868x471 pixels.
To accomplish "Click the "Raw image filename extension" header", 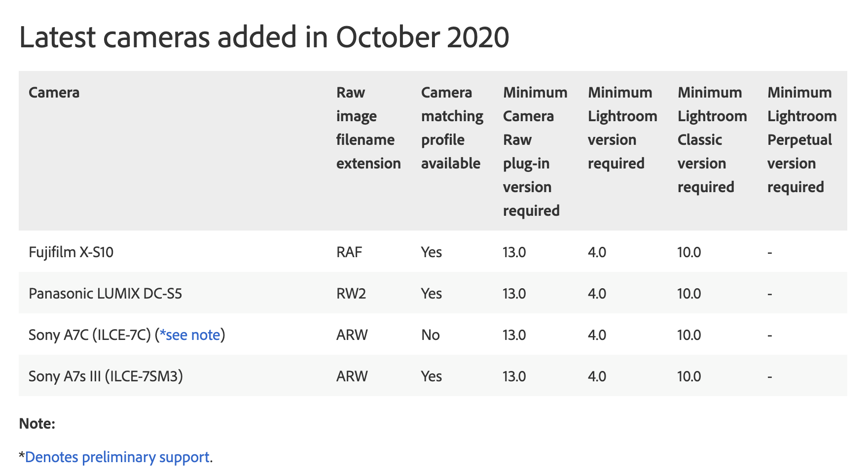I will coord(368,128).
